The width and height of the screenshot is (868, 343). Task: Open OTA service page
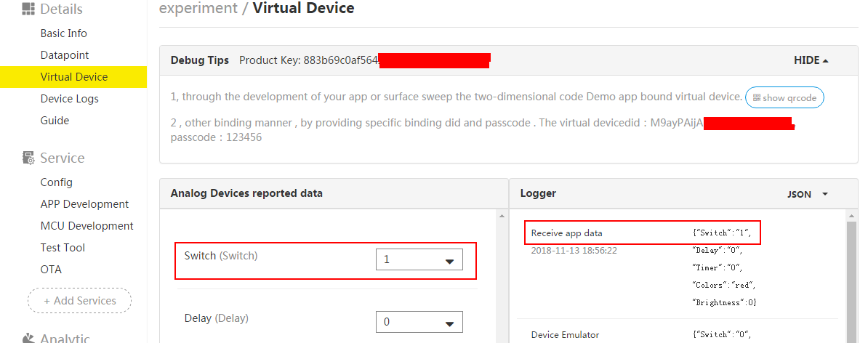click(x=51, y=270)
